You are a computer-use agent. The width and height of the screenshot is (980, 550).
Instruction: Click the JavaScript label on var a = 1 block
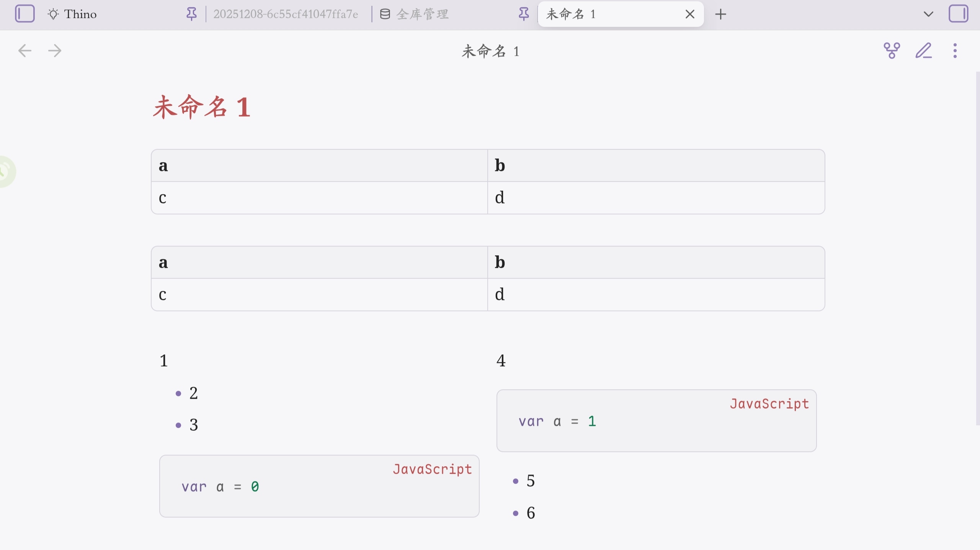pos(769,404)
